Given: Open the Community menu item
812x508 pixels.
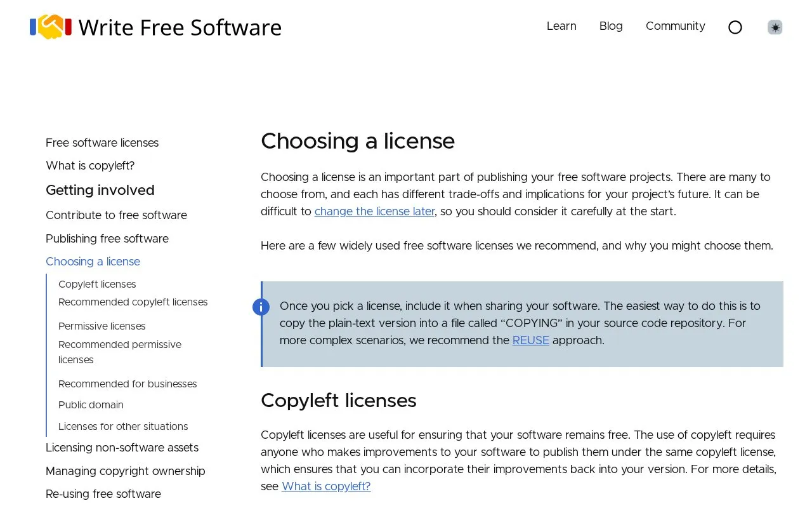Looking at the screenshot, I should 676,26.
